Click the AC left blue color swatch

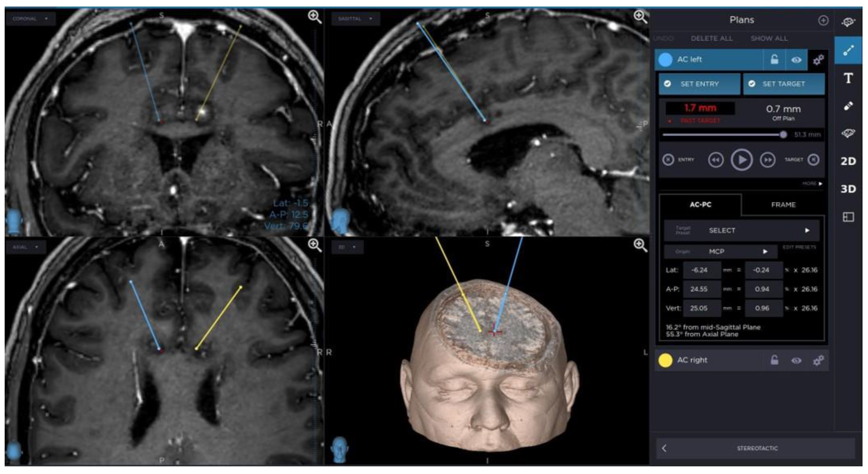coord(665,60)
